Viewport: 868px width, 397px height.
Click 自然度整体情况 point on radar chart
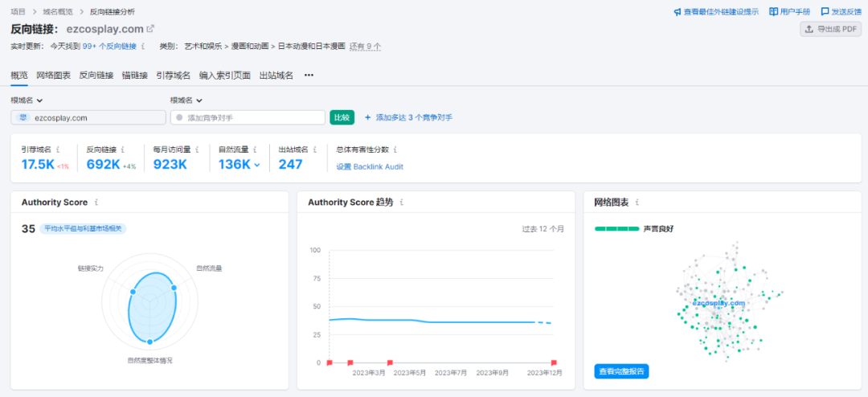coord(149,342)
